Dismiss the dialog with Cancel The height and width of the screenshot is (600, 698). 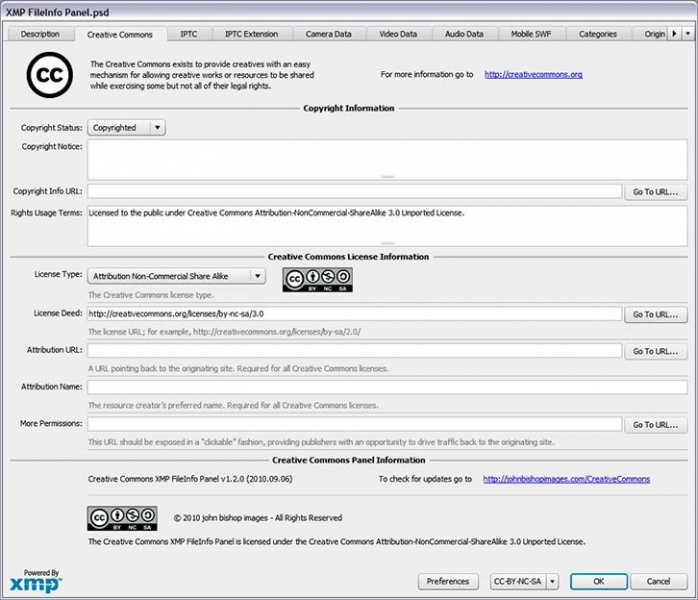point(659,581)
